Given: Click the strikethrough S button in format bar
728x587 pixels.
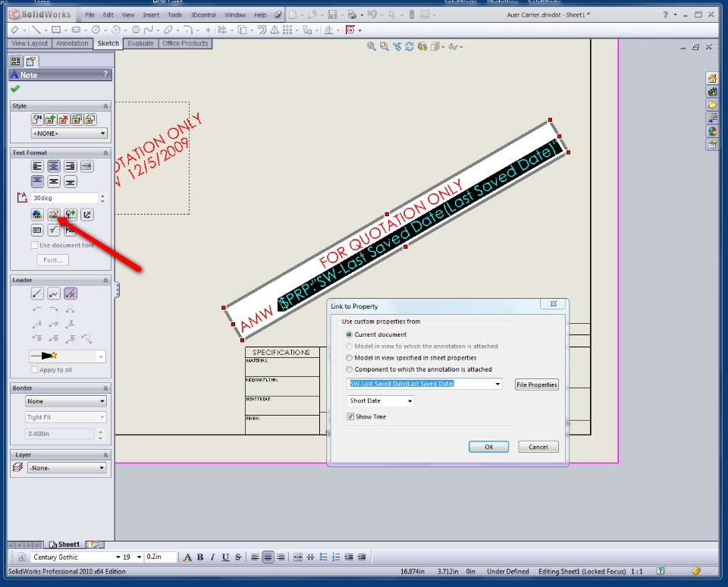Looking at the screenshot, I should (x=238, y=557).
